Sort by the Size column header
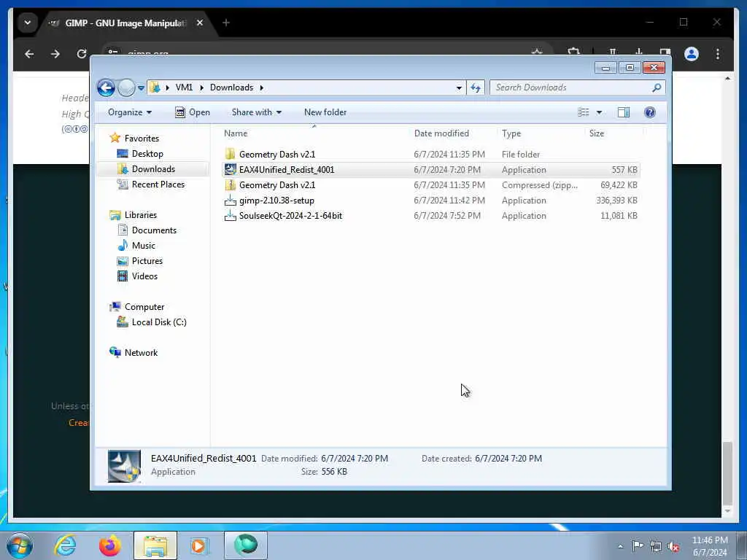The image size is (747, 560). [597, 133]
